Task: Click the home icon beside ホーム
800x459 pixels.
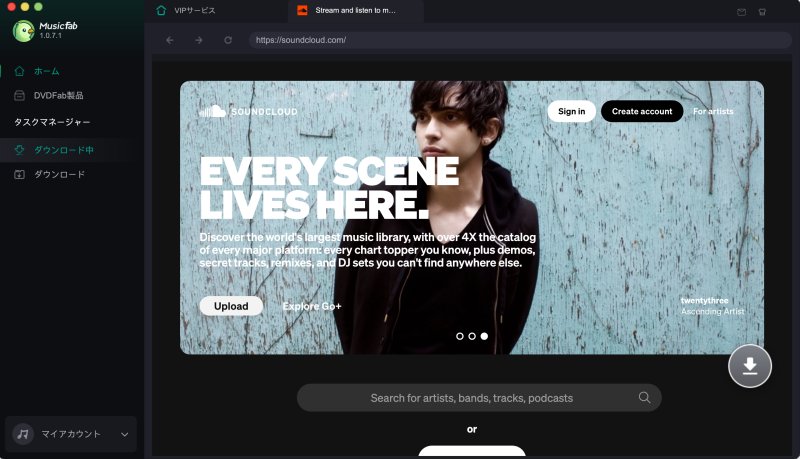Action: coord(19,71)
